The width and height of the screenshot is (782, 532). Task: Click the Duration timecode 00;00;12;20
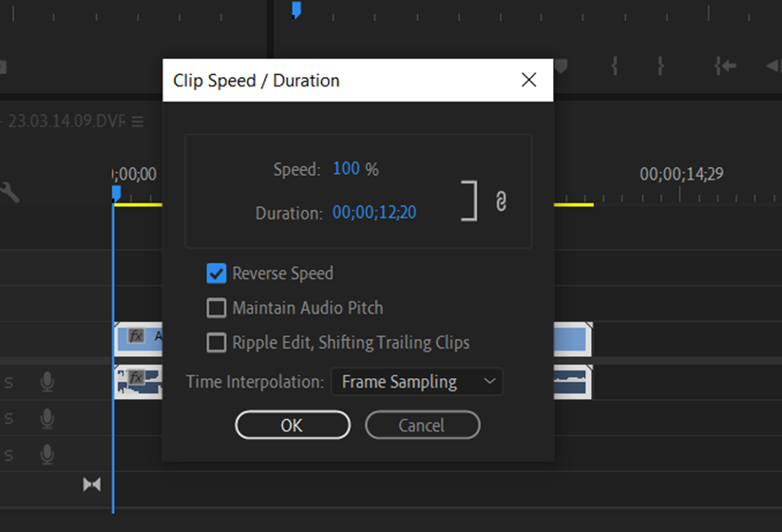pos(374,213)
